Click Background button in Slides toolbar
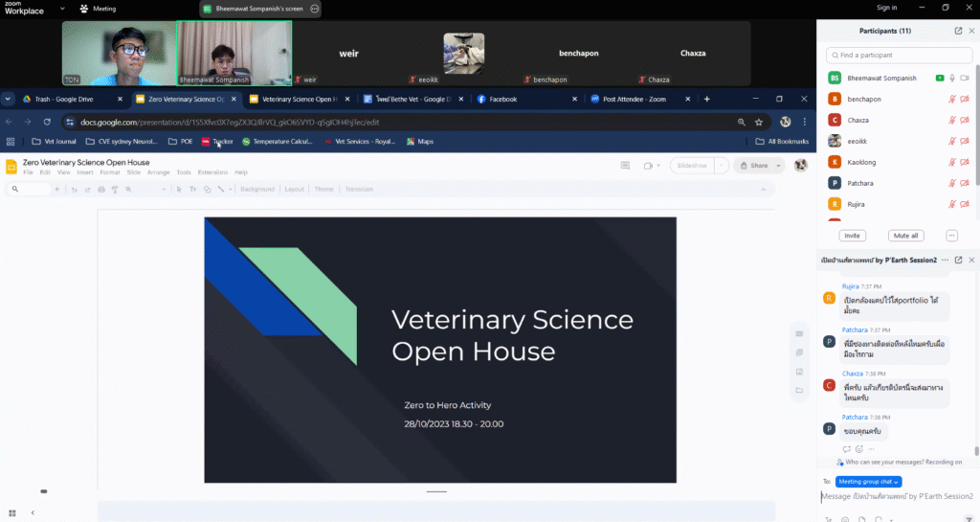This screenshot has height=522, width=980. 257,190
